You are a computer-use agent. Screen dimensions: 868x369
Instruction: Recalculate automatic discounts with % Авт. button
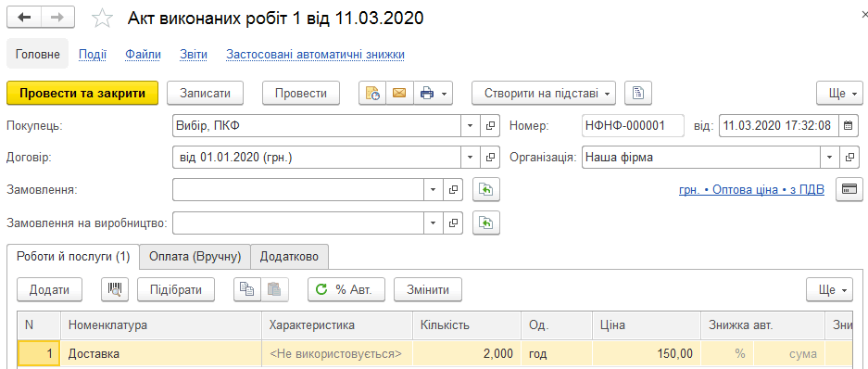click(346, 289)
